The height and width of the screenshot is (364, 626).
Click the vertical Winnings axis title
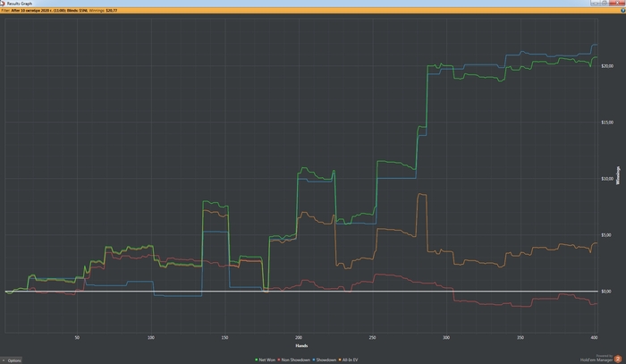point(619,175)
